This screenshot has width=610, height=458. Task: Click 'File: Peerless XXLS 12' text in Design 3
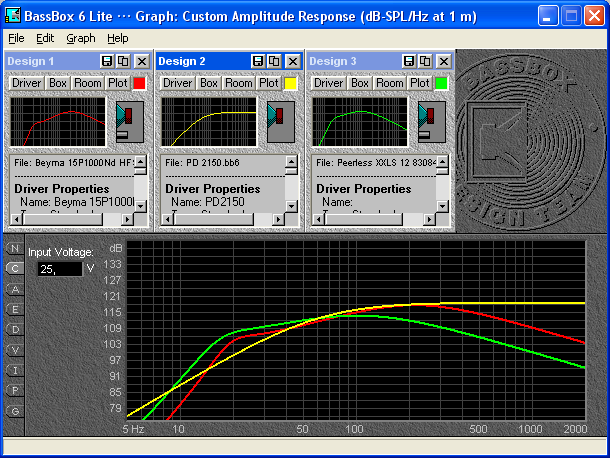pos(376,163)
